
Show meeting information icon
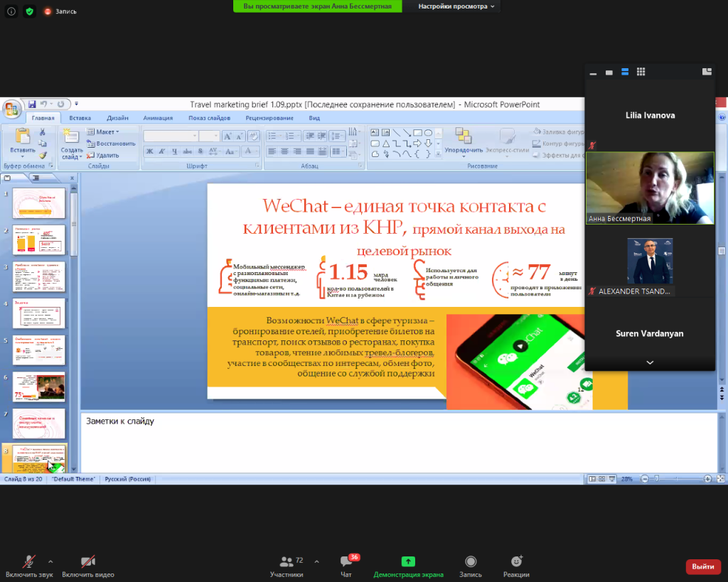point(11,11)
